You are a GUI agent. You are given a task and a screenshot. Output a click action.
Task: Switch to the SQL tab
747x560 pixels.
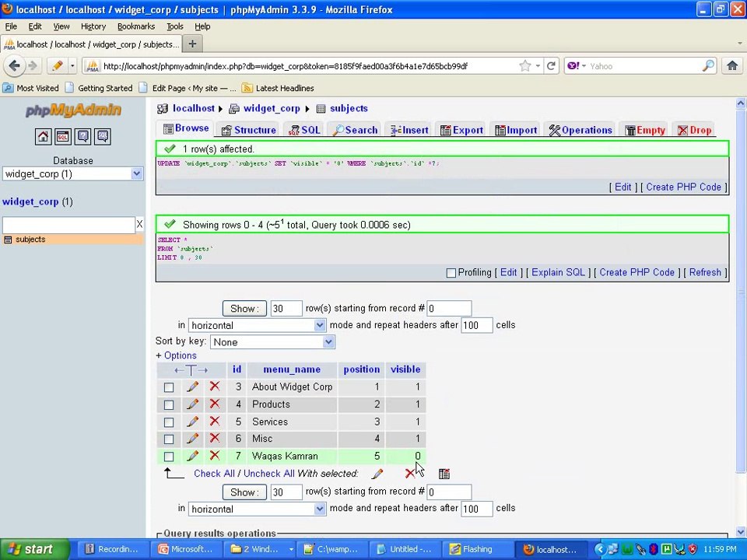click(x=304, y=130)
